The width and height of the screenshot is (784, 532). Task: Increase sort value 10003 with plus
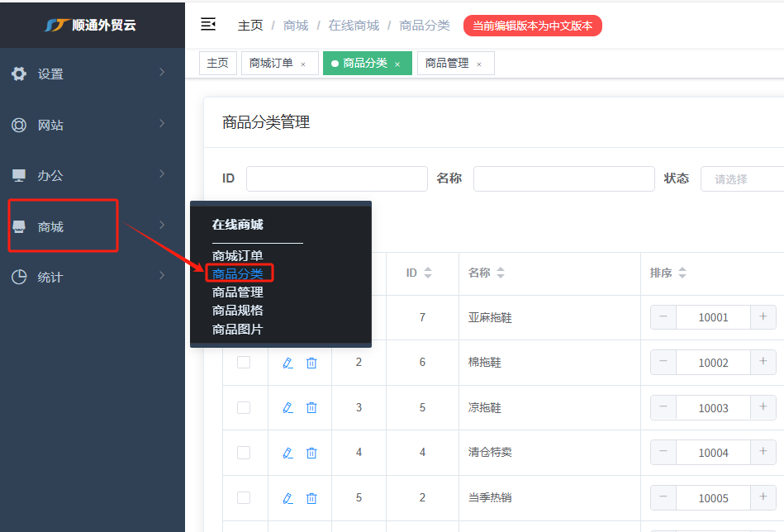[763, 407]
